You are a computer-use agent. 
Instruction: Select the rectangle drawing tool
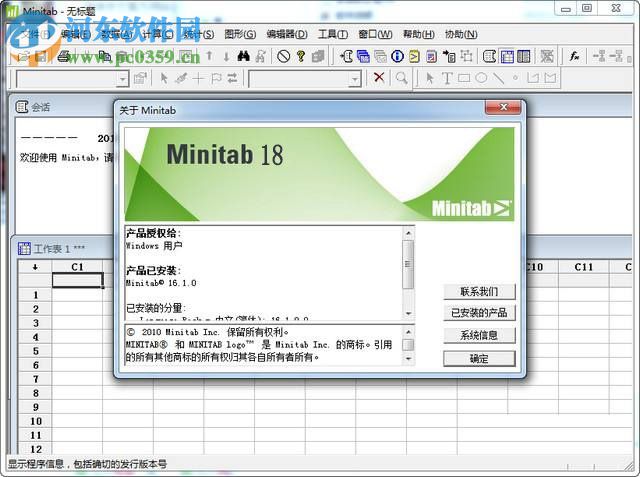click(x=464, y=78)
